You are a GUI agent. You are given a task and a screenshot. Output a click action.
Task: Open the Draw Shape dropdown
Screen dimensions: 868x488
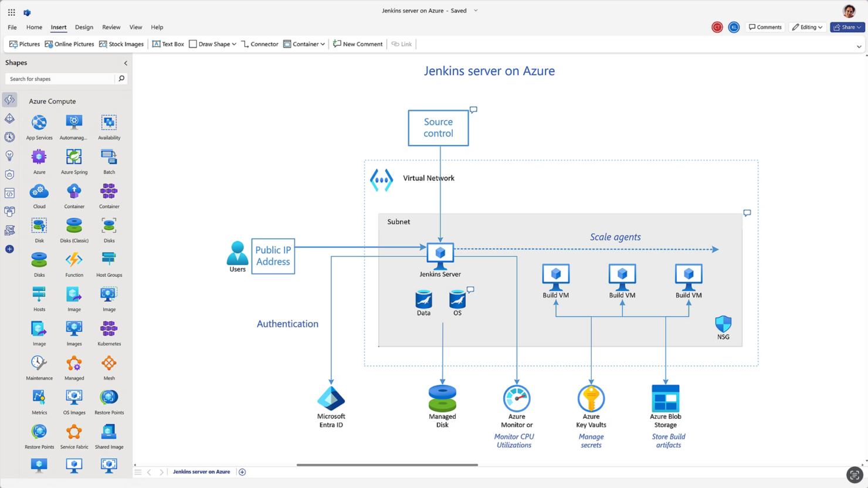pyautogui.click(x=212, y=43)
